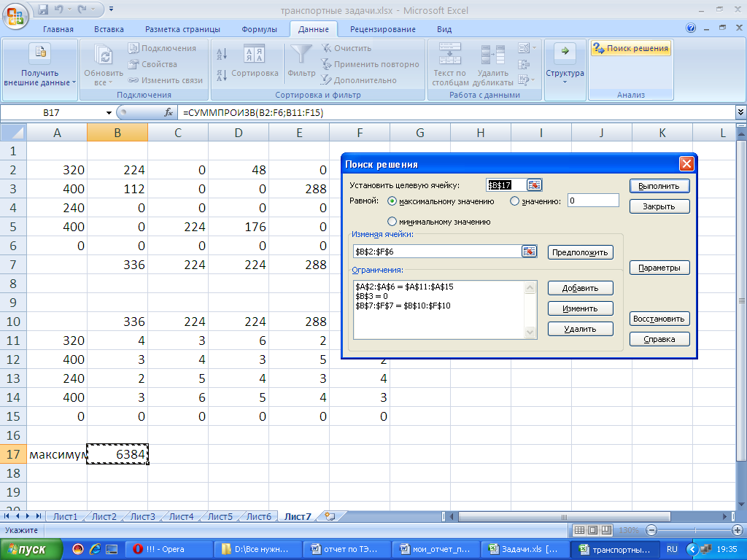Click the value input field showing 0

tap(593, 201)
